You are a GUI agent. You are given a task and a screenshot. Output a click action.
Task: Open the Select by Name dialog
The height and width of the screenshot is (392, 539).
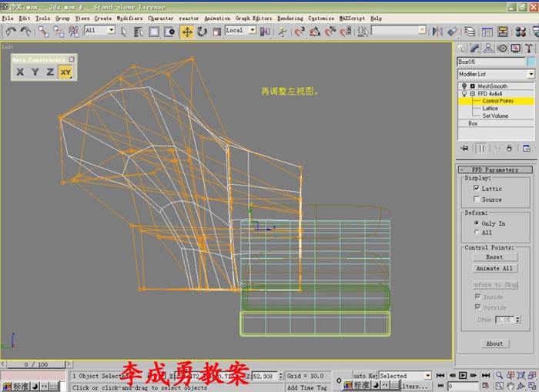(x=139, y=32)
